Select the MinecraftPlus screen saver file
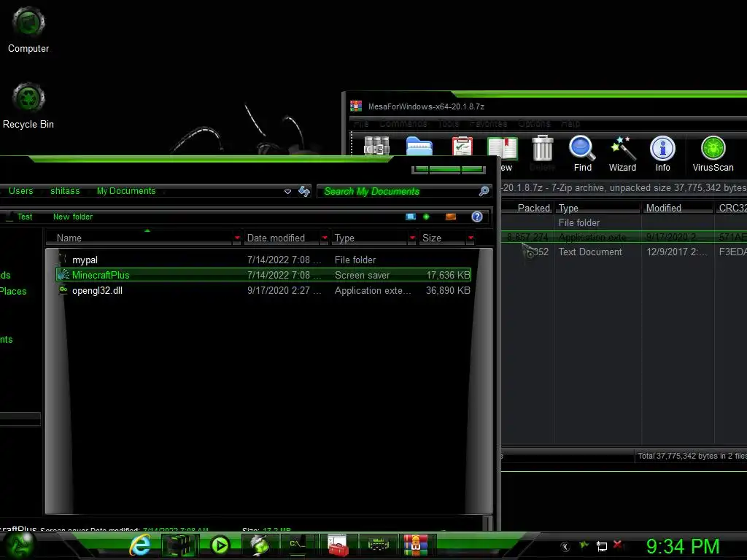This screenshot has width=747, height=560. [x=263, y=275]
